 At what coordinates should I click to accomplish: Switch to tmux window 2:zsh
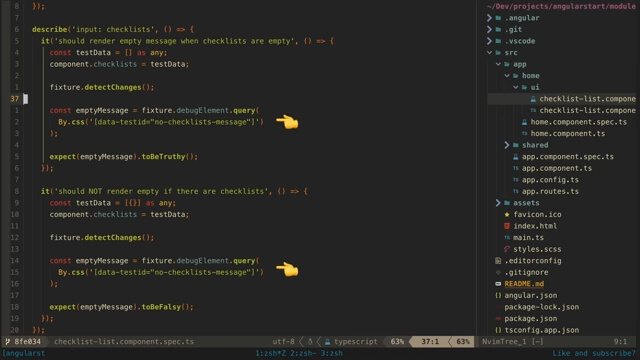[x=303, y=353]
